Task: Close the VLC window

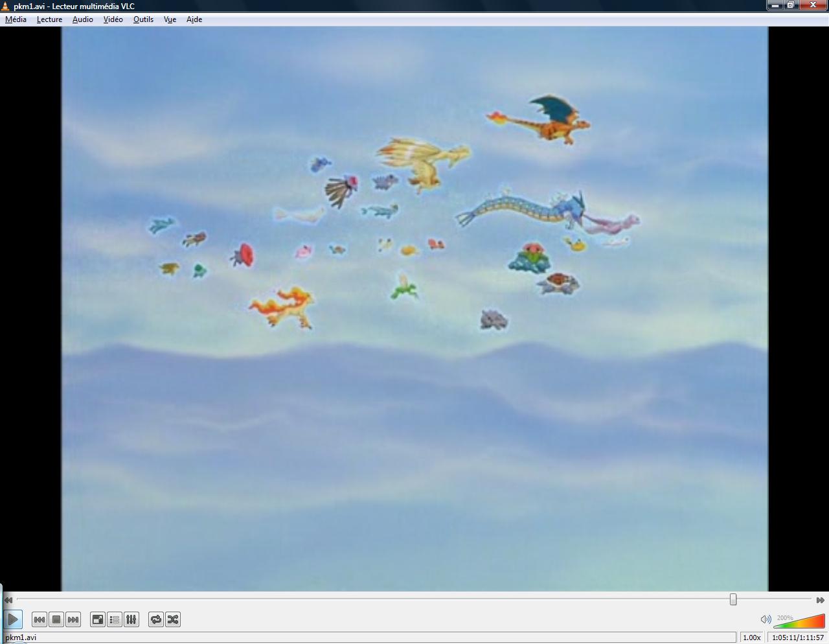Action: [813, 5]
